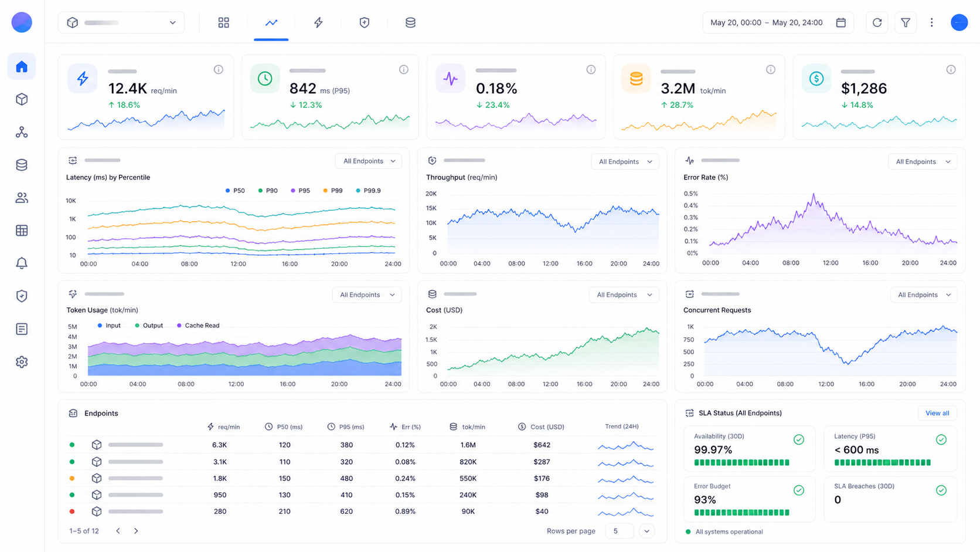Screen dimensions: 980x552
Task: Click the SLA Breaches (30D) card
Action: (890, 499)
